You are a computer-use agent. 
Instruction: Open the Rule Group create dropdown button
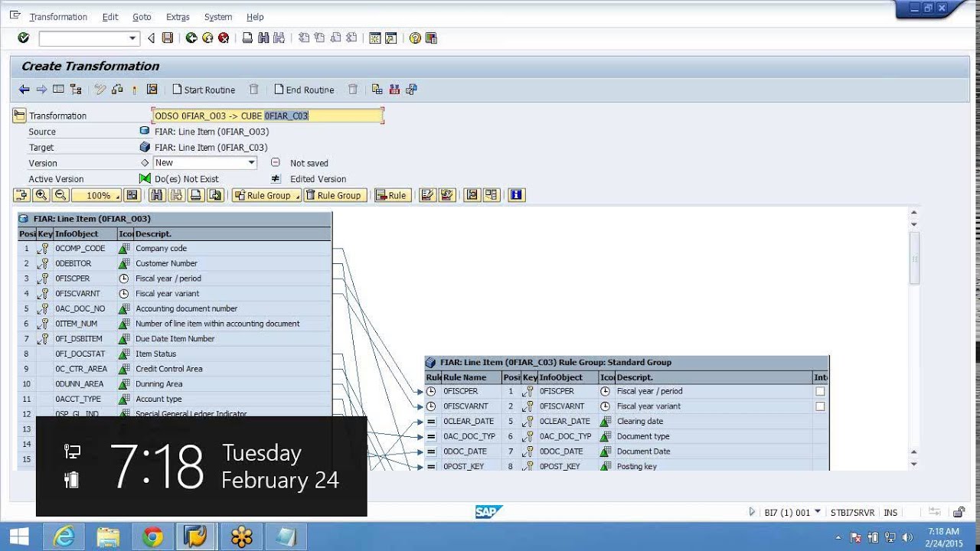point(266,195)
